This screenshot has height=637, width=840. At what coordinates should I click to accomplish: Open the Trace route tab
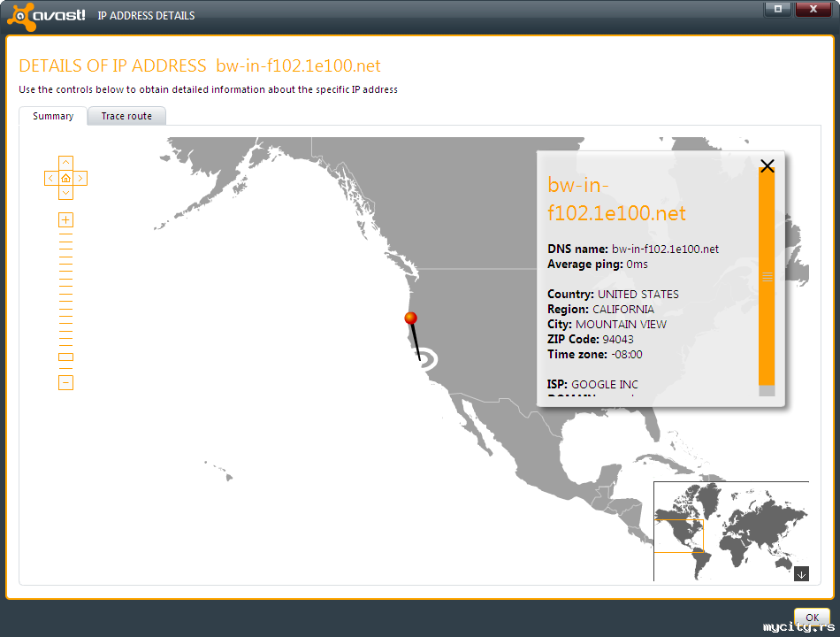point(126,117)
